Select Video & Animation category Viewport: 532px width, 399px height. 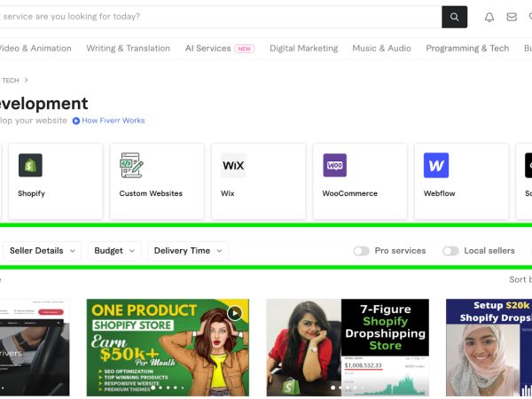click(x=35, y=49)
